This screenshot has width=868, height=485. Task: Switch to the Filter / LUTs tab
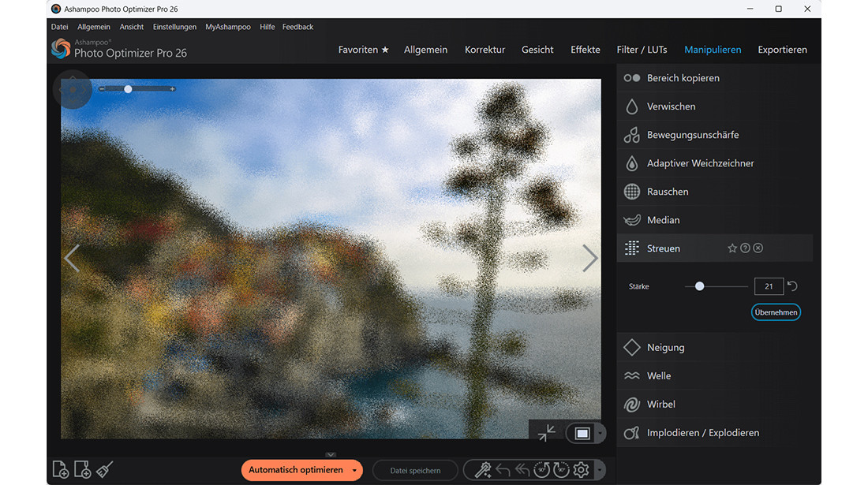[642, 50]
